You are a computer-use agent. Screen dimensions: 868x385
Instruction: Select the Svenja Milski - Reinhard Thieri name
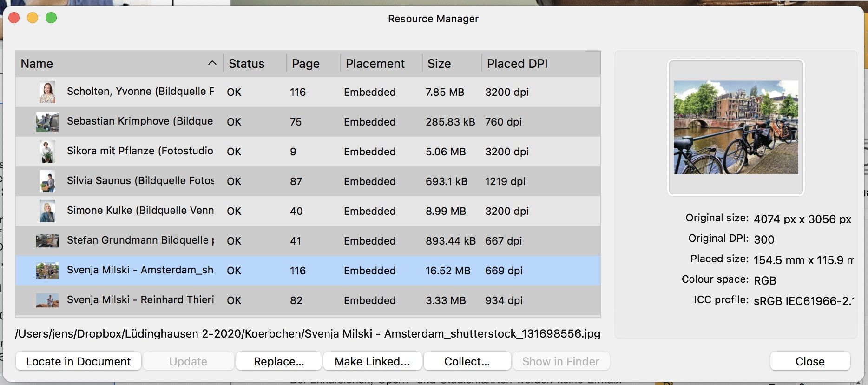coord(140,300)
